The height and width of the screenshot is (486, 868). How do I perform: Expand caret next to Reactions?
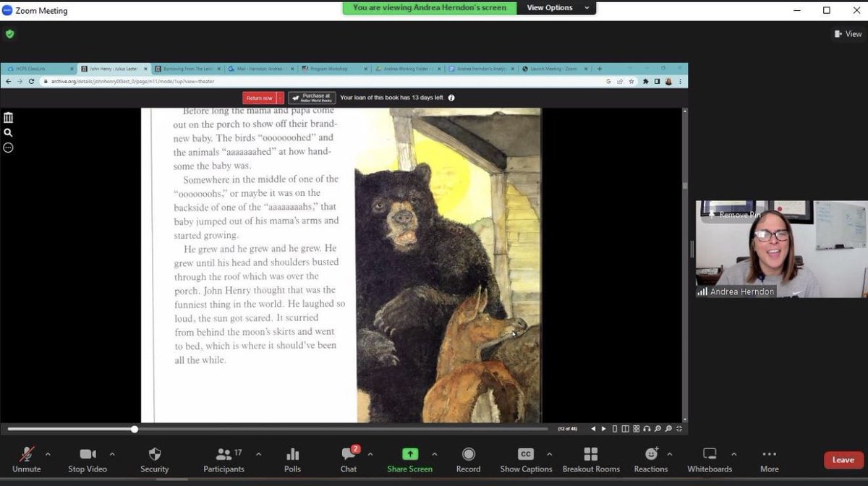click(x=670, y=454)
